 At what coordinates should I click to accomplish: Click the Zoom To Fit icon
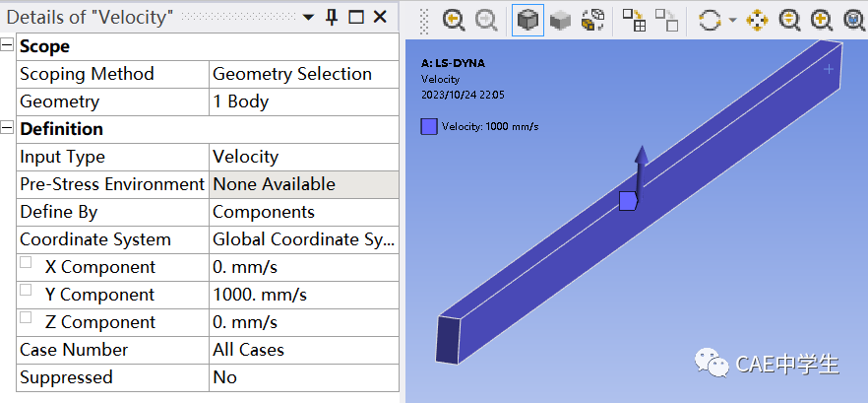854,21
